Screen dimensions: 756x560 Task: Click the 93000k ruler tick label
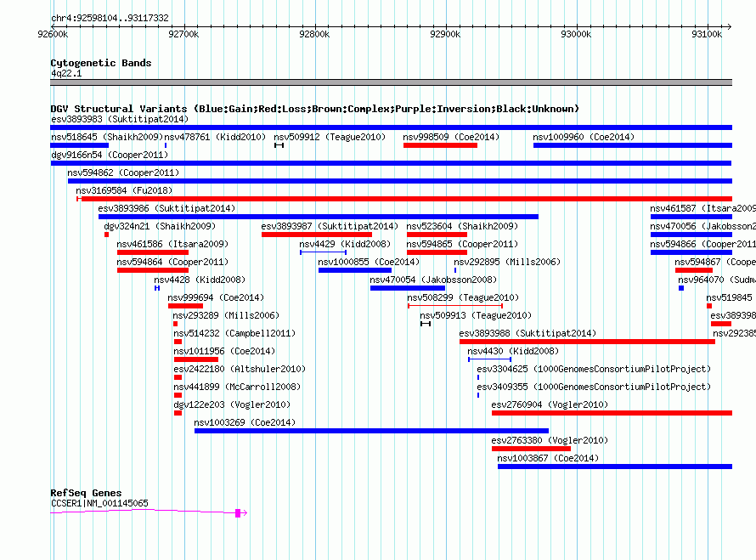click(576, 34)
